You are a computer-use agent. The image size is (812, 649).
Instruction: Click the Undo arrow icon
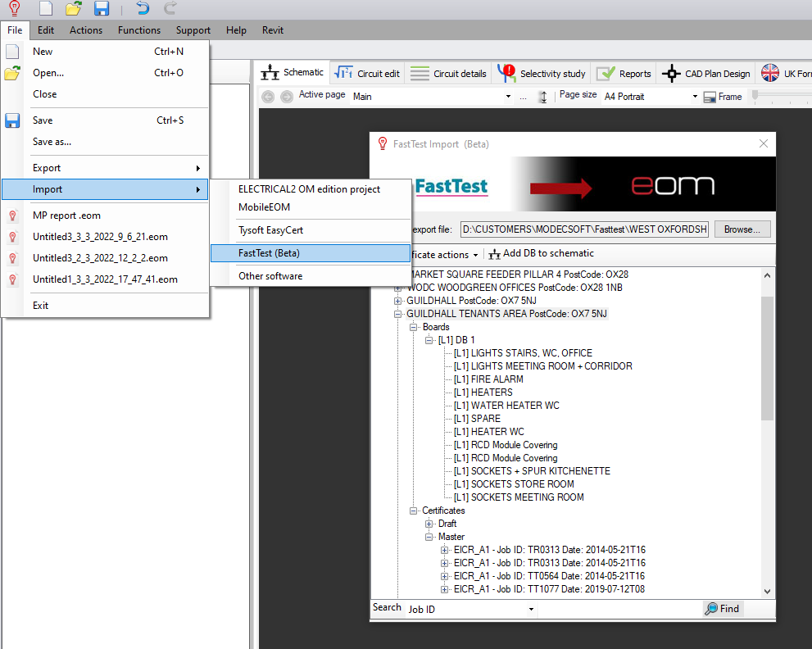tap(143, 7)
